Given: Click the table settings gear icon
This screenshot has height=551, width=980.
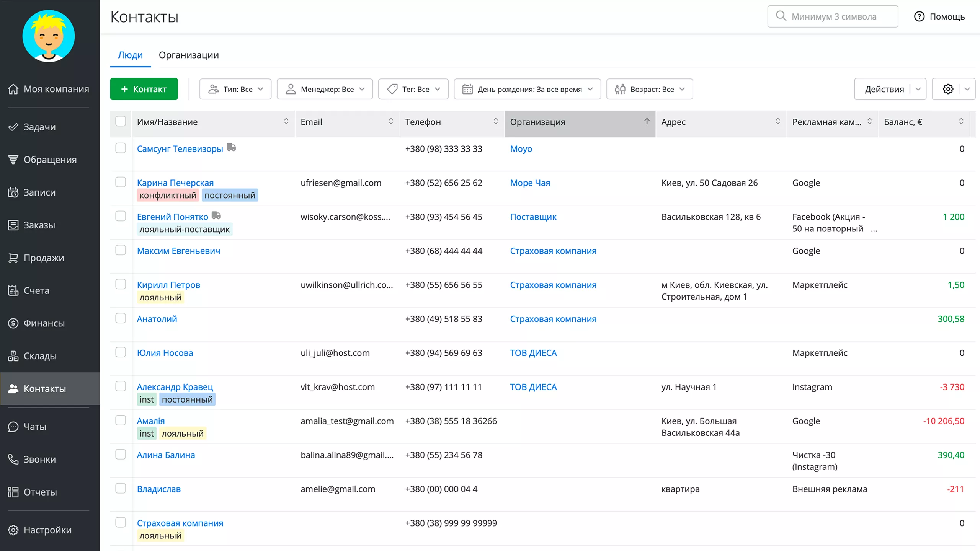Looking at the screenshot, I should tap(948, 89).
